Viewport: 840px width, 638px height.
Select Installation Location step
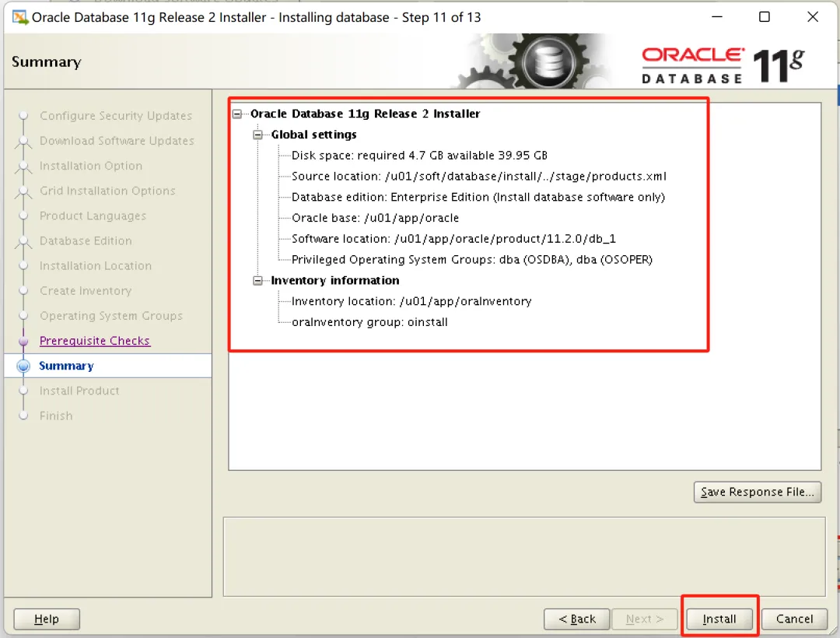tap(96, 265)
